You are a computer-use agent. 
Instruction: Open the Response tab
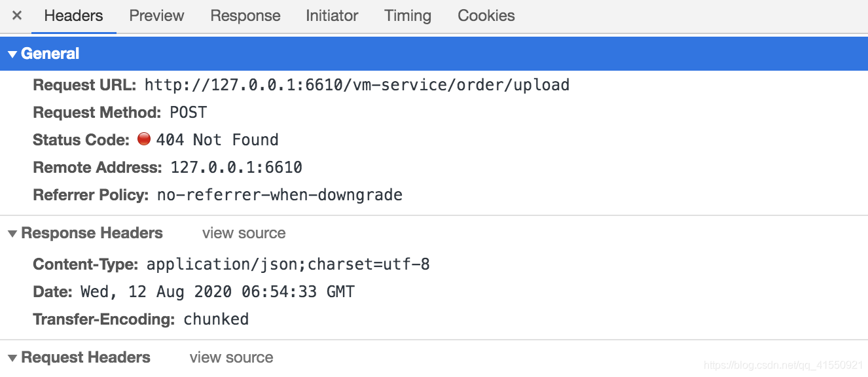coord(245,16)
